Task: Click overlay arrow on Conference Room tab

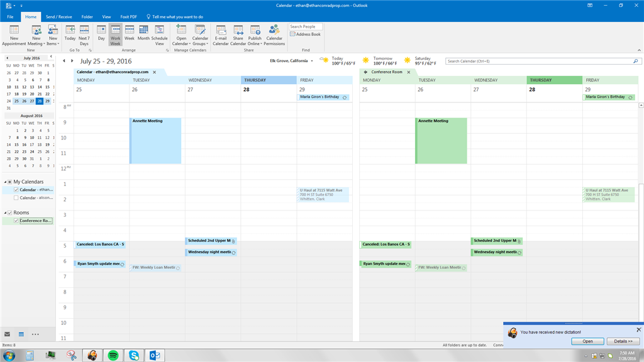Action: pos(365,72)
